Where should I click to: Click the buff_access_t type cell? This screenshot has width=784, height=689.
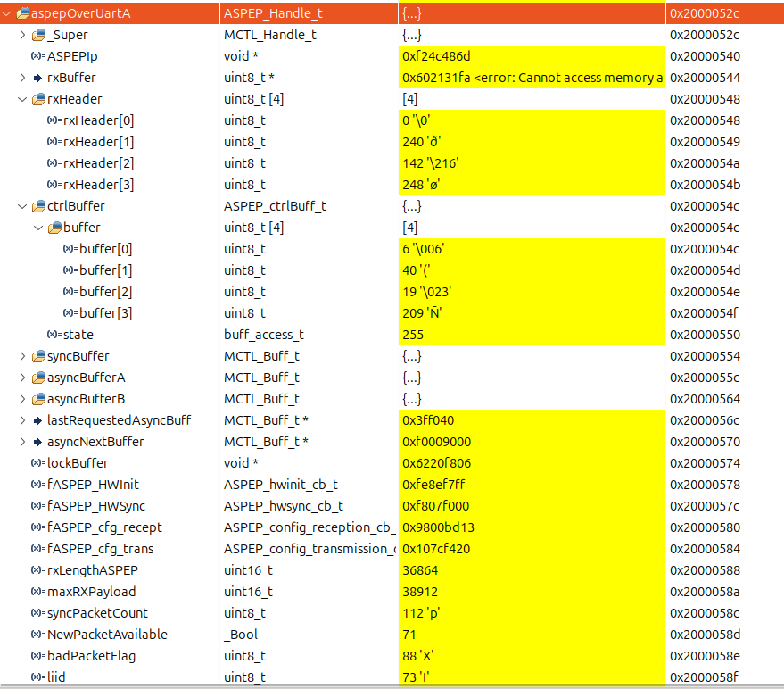coord(264,335)
